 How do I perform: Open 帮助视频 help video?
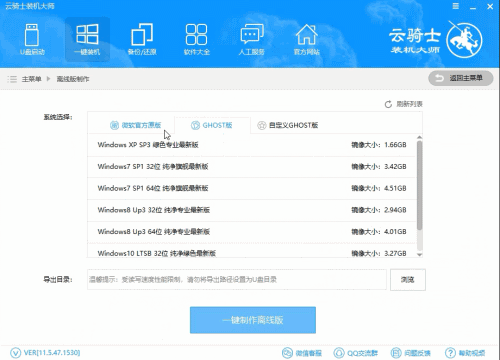tap(465, 353)
